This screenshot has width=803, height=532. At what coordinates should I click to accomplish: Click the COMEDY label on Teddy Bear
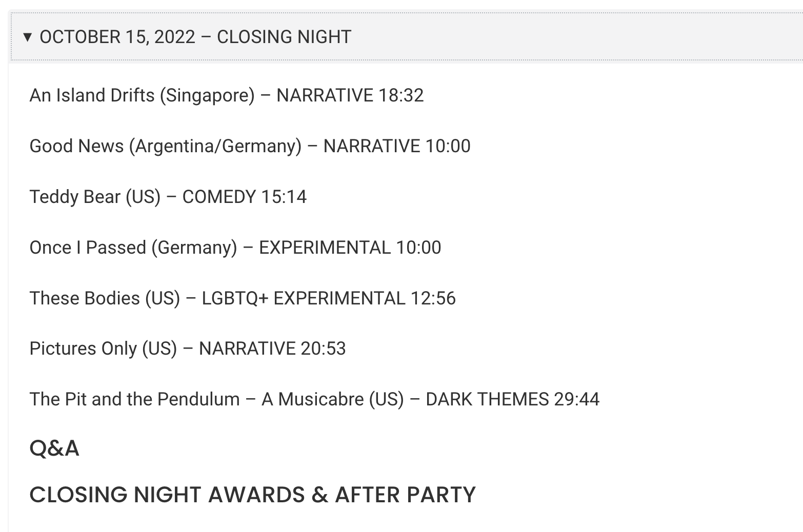point(219,197)
